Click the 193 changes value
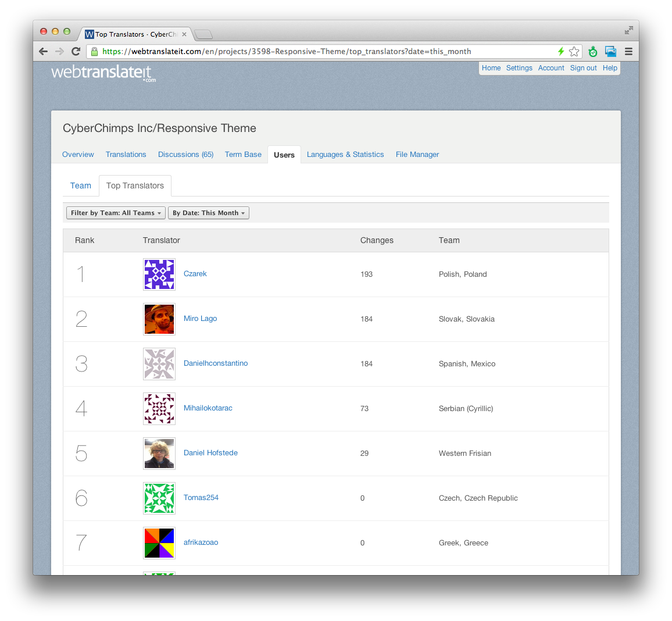 click(x=366, y=274)
